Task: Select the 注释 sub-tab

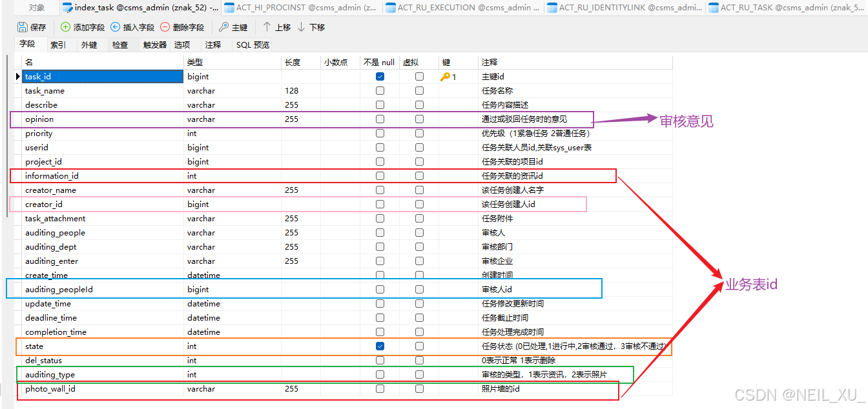Action: pyautogui.click(x=213, y=45)
